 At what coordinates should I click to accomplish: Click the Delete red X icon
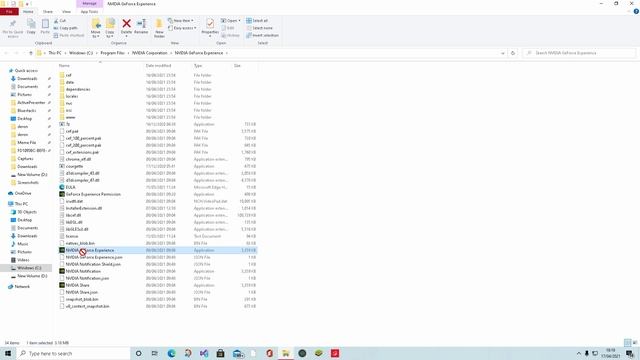127,24
